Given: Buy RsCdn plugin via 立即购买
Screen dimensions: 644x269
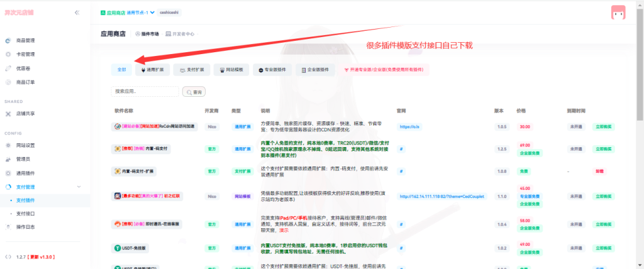Looking at the screenshot, I should (603, 127).
